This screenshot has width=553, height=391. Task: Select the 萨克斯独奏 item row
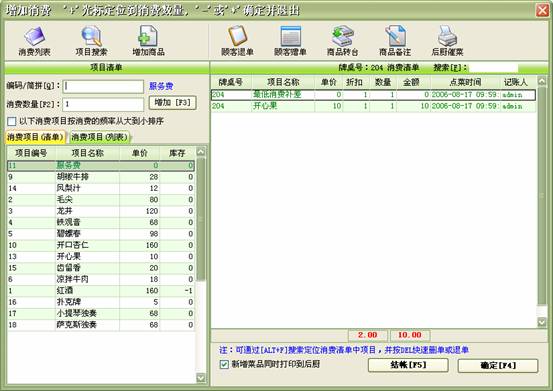(101, 325)
